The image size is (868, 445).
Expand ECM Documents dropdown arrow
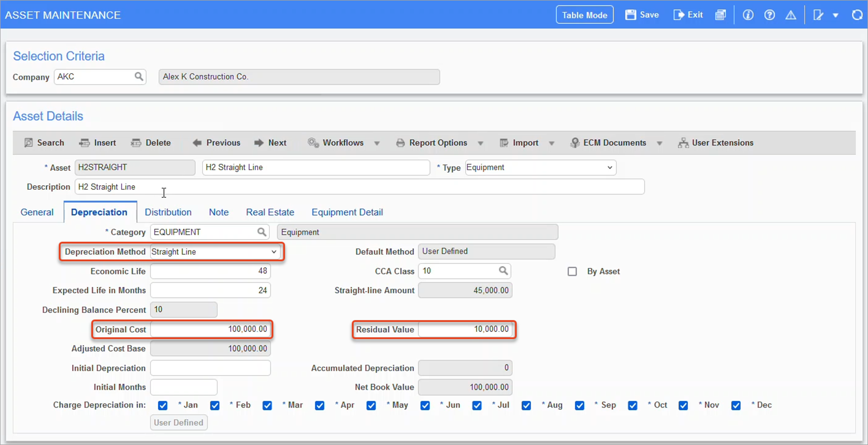click(x=659, y=143)
